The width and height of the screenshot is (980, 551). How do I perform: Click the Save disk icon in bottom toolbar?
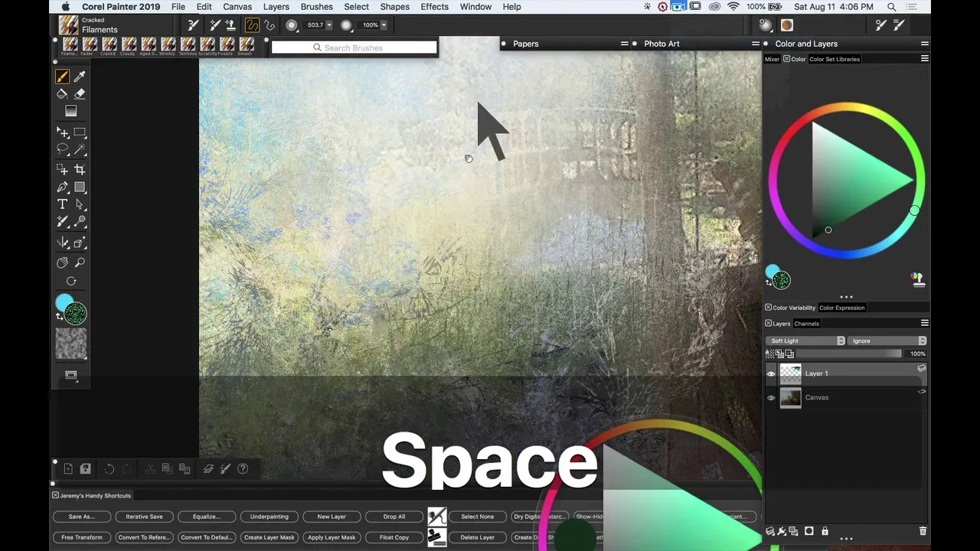85,468
